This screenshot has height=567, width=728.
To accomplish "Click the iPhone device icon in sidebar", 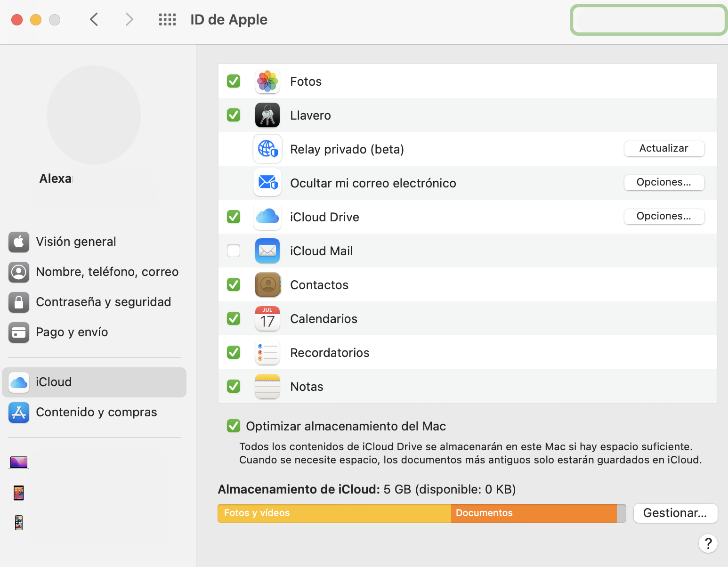I will [19, 523].
